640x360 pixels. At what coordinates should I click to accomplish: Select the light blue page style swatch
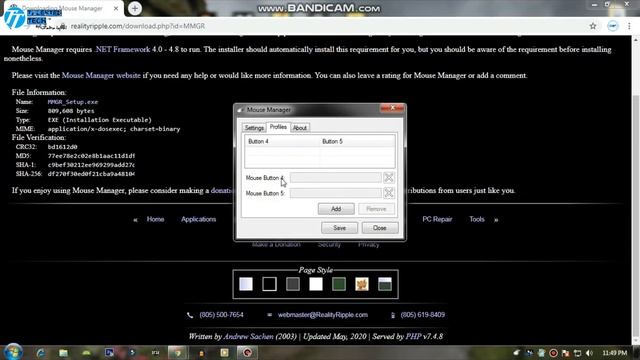tap(246, 284)
